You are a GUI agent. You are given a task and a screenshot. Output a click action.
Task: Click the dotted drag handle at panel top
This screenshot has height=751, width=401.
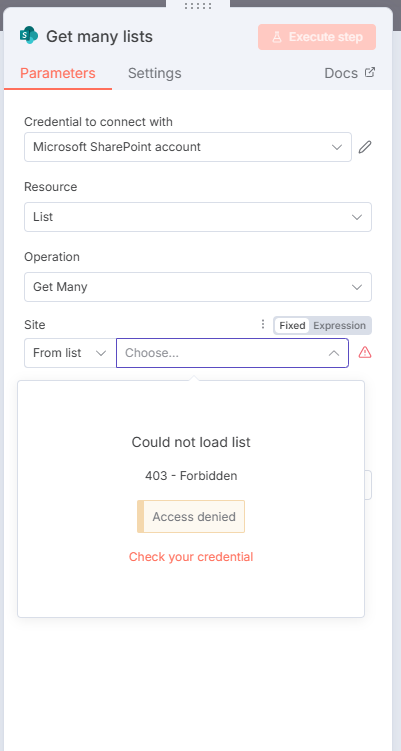198,6
